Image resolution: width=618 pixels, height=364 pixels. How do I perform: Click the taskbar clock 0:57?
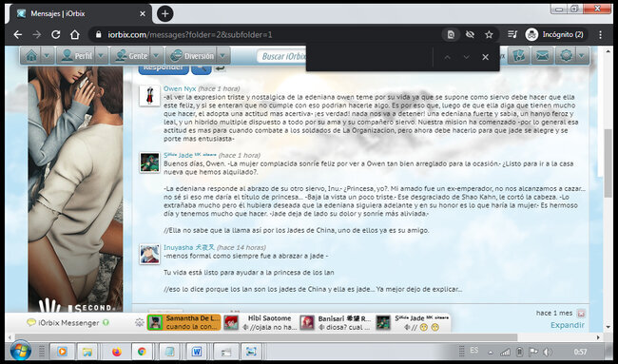(580, 352)
